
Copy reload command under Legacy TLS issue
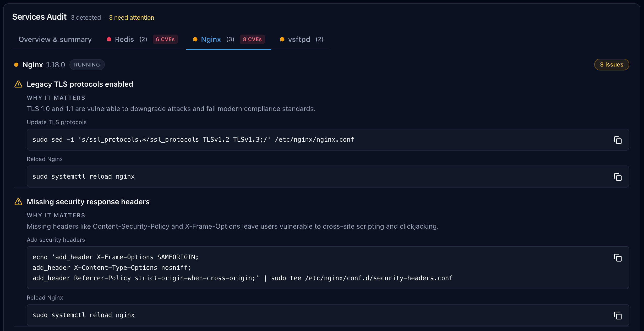pos(618,177)
